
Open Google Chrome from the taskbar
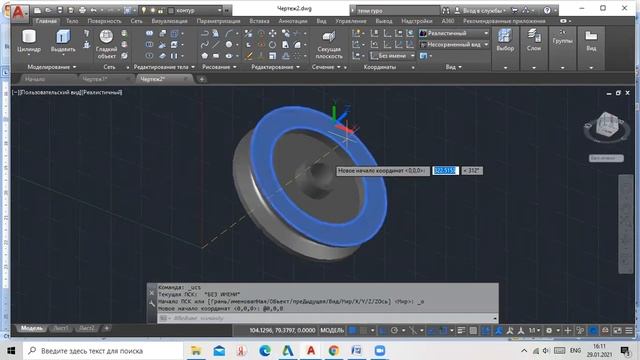(x=333, y=351)
